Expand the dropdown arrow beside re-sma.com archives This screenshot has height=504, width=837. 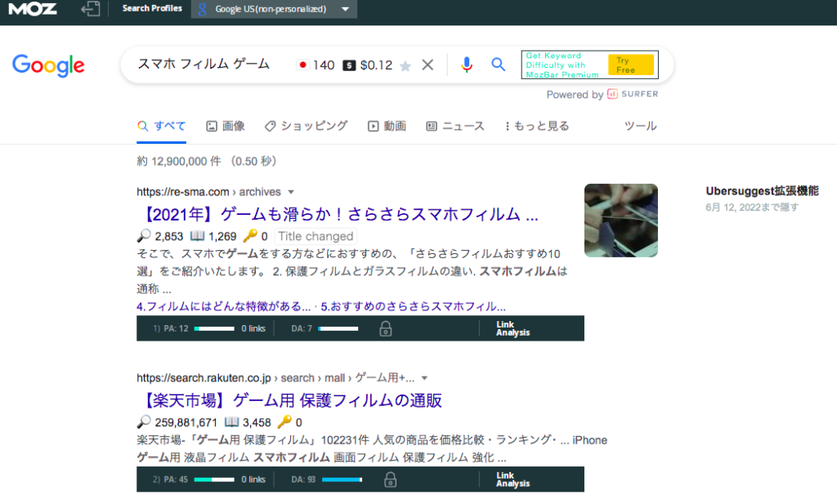pos(291,192)
